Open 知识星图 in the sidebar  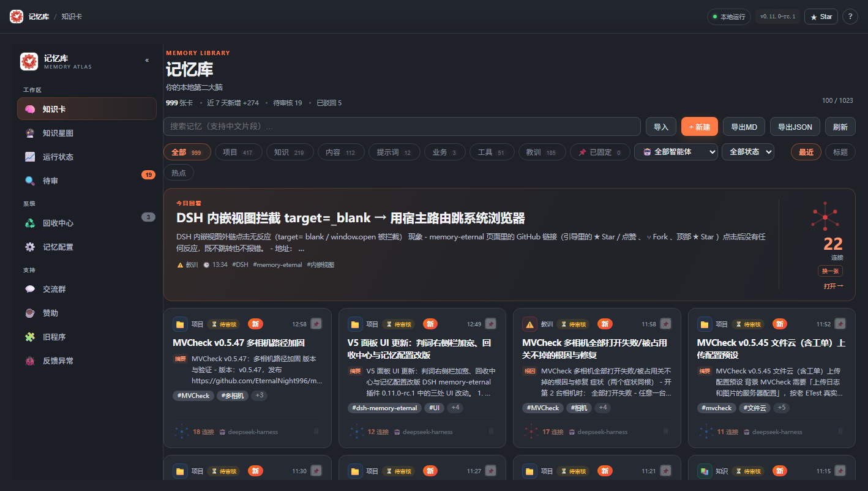(87, 133)
